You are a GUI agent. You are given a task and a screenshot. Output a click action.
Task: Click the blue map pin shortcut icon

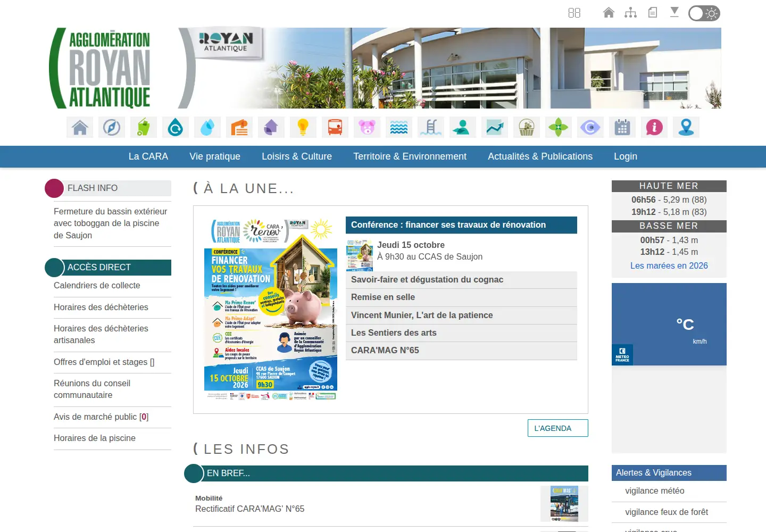(686, 127)
